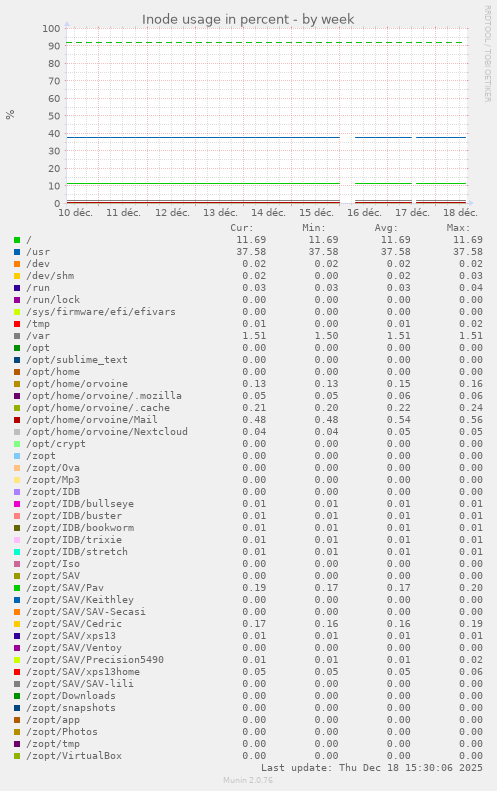Select the /zopt/IDB/buster legend entry
This screenshot has height=791, width=497.
pyautogui.click(x=74, y=516)
